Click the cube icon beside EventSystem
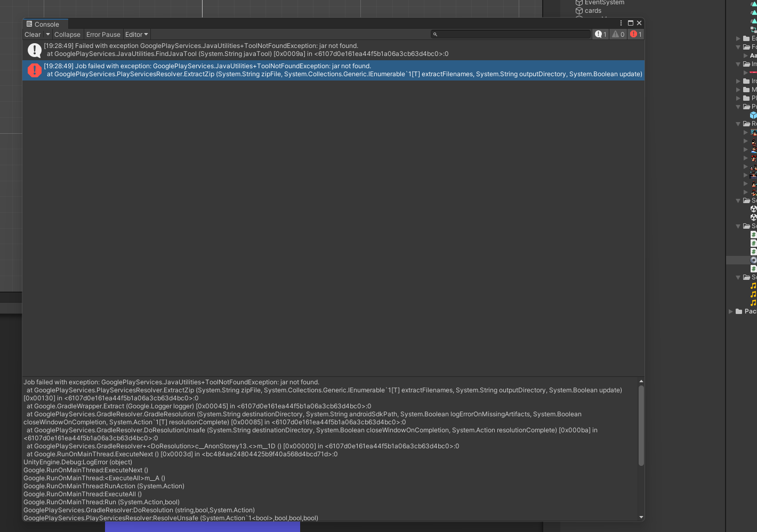The height and width of the screenshot is (532, 757). click(579, 3)
